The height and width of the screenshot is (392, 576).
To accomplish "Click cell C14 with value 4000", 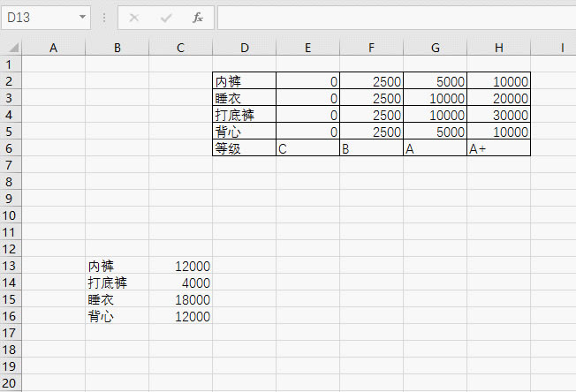I will (181, 283).
